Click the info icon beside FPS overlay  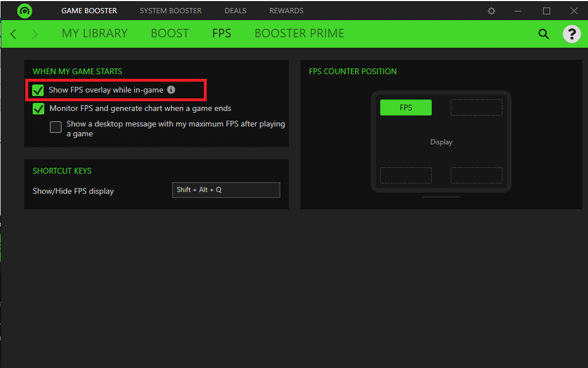[171, 90]
